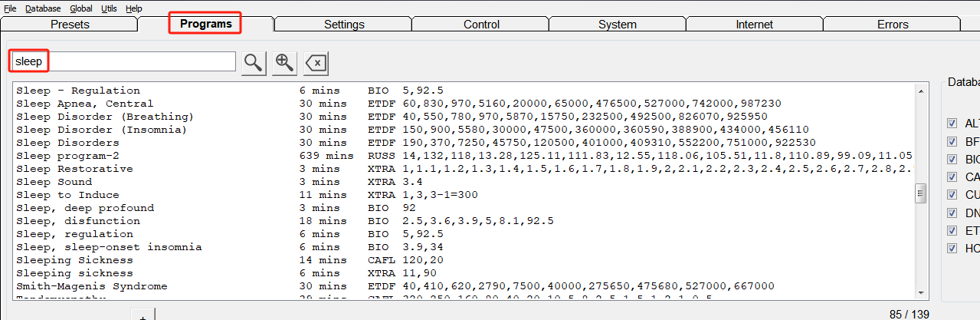Open the Global menu

click(80, 8)
